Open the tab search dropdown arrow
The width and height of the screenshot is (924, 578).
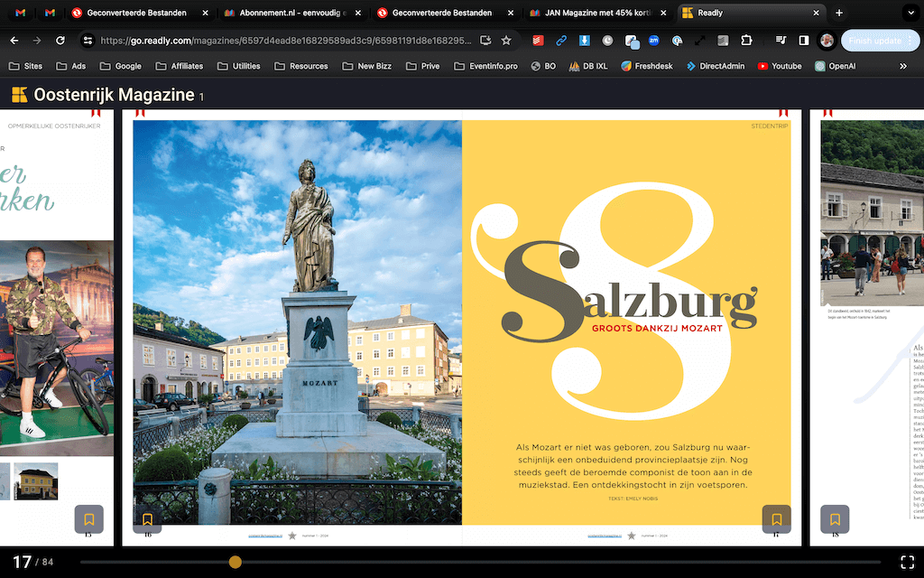[x=911, y=13]
